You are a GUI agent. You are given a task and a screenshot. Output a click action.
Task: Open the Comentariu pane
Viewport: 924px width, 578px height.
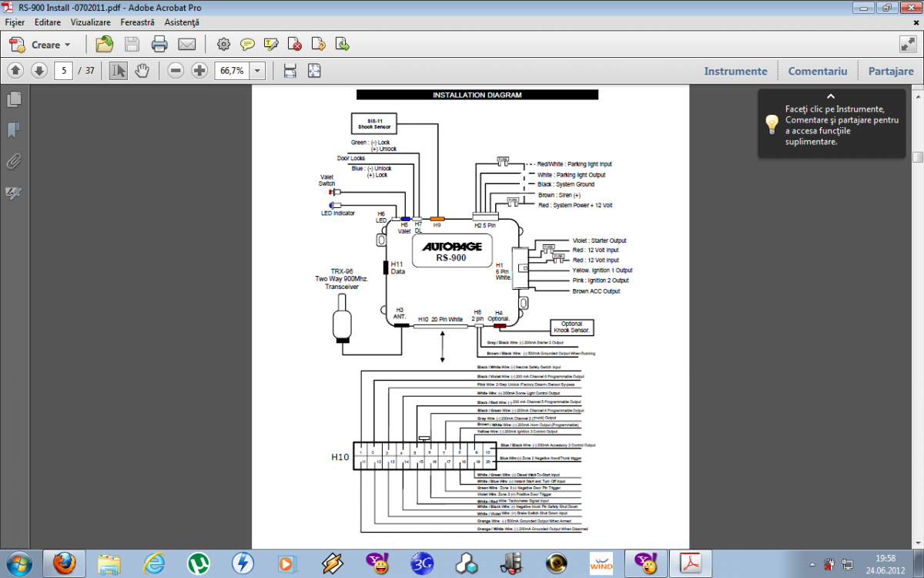(x=818, y=71)
